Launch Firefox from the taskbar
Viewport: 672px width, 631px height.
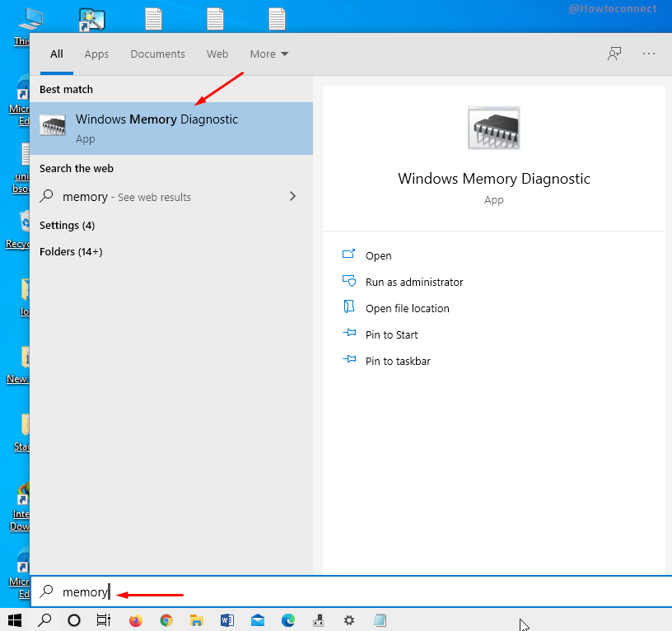tap(136, 619)
